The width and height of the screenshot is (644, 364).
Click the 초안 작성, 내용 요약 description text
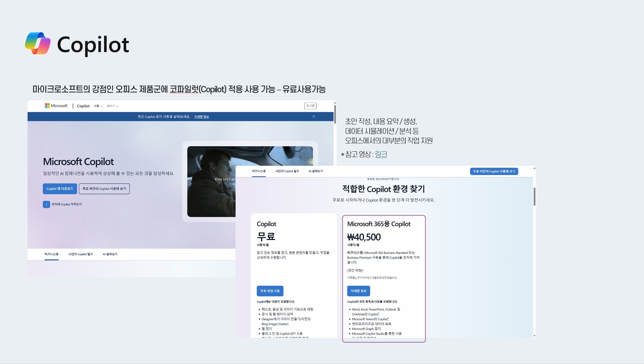[389, 131]
